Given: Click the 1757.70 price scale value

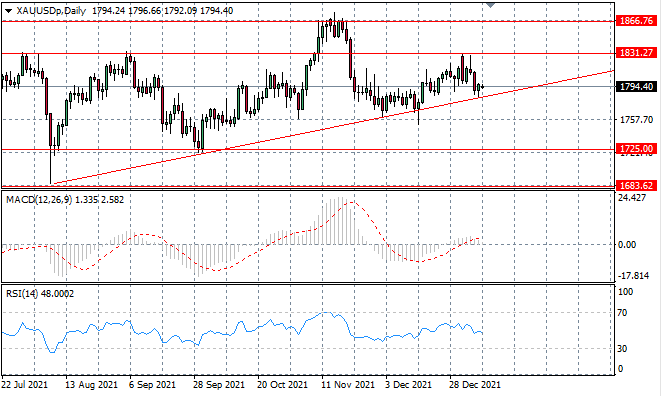Looking at the screenshot, I should pos(637,120).
